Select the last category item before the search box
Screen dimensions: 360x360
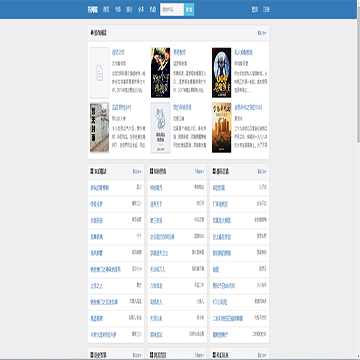point(153,10)
